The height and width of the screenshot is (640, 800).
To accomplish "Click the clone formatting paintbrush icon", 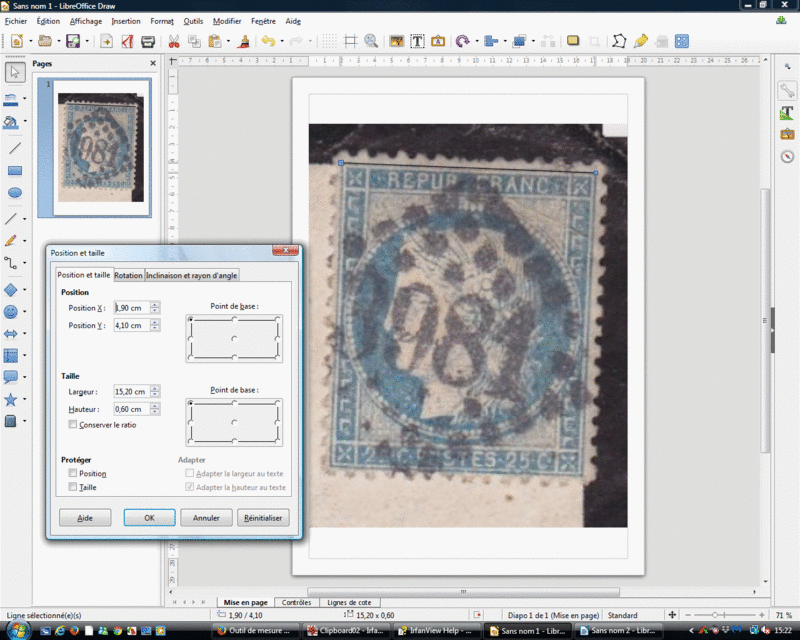I will pyautogui.click(x=244, y=41).
